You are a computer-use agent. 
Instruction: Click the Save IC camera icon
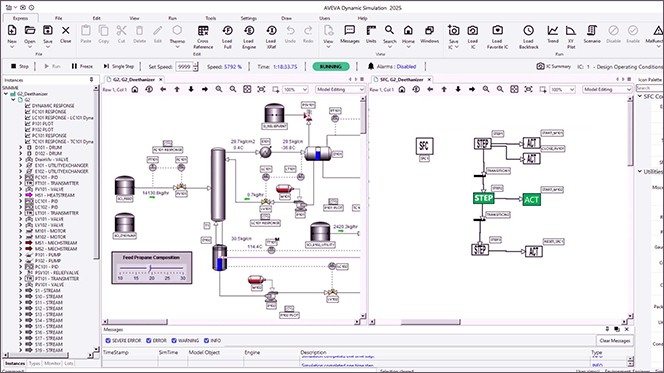click(x=454, y=30)
